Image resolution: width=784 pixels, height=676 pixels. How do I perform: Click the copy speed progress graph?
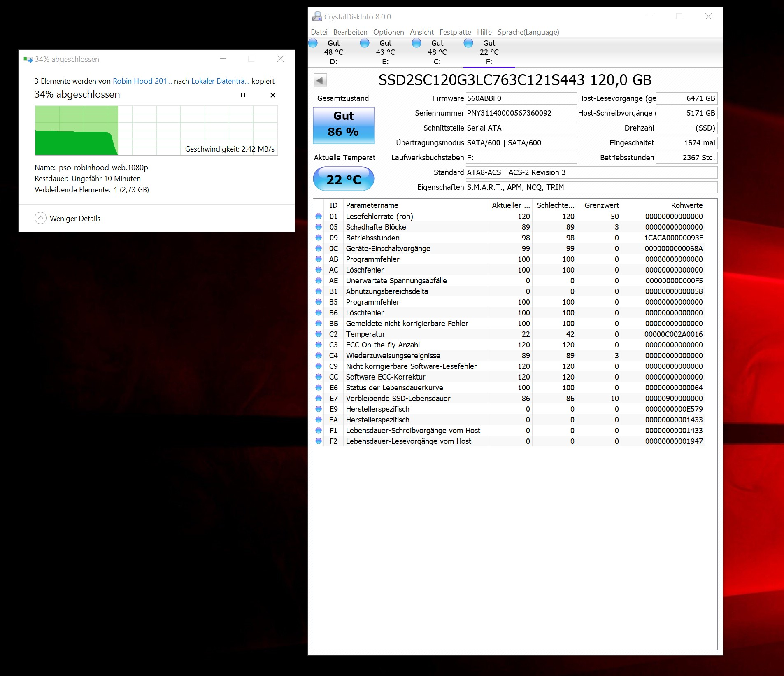[x=156, y=130]
